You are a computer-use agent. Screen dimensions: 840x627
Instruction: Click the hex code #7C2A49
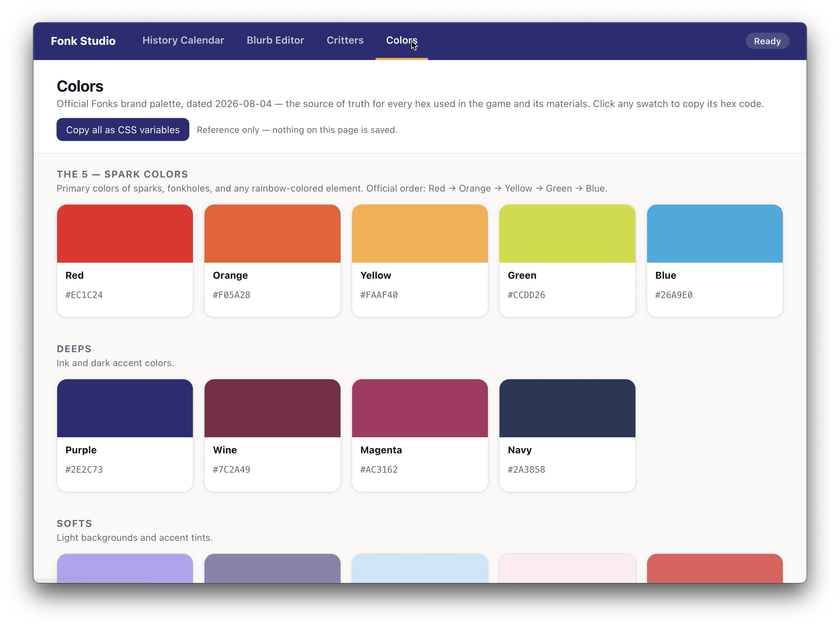pos(231,469)
